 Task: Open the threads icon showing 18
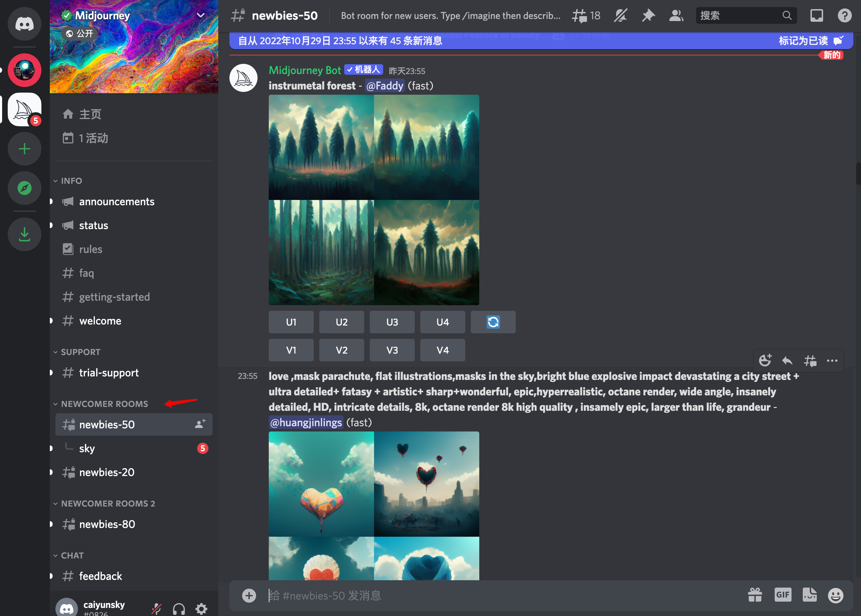pos(586,15)
